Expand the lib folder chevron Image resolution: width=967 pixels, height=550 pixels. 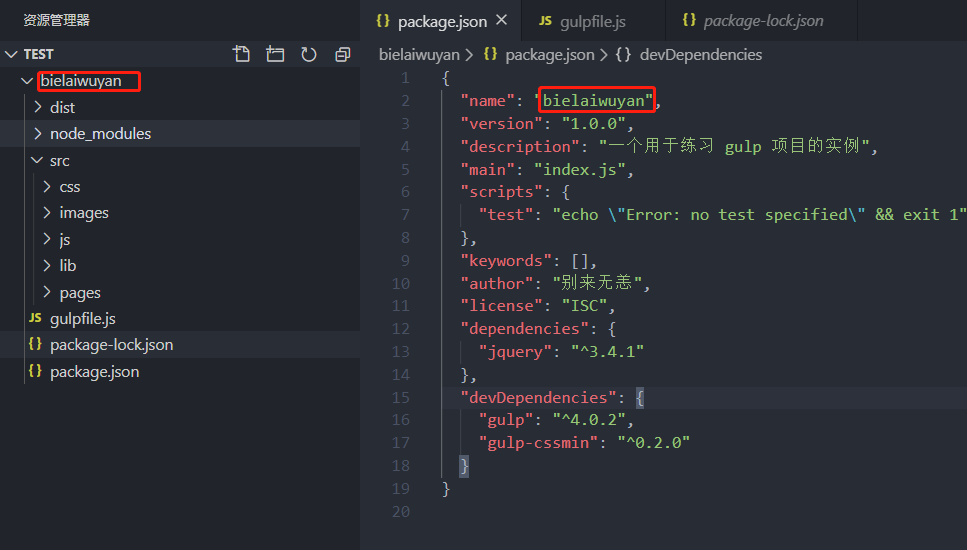(47, 265)
